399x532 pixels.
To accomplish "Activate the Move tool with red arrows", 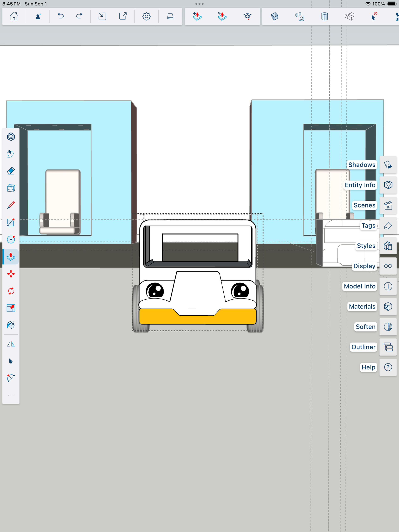I will point(11,274).
